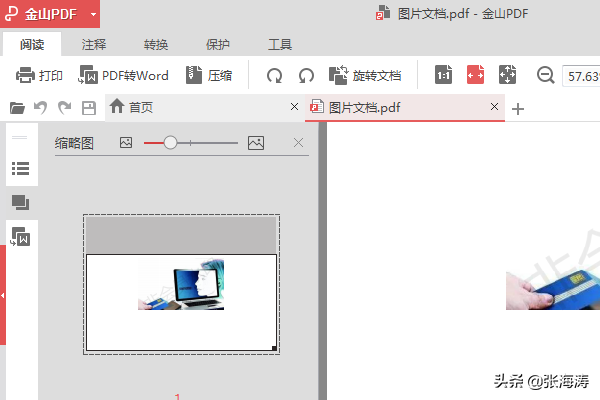Click the redo arrow icon

pyautogui.click(x=64, y=108)
